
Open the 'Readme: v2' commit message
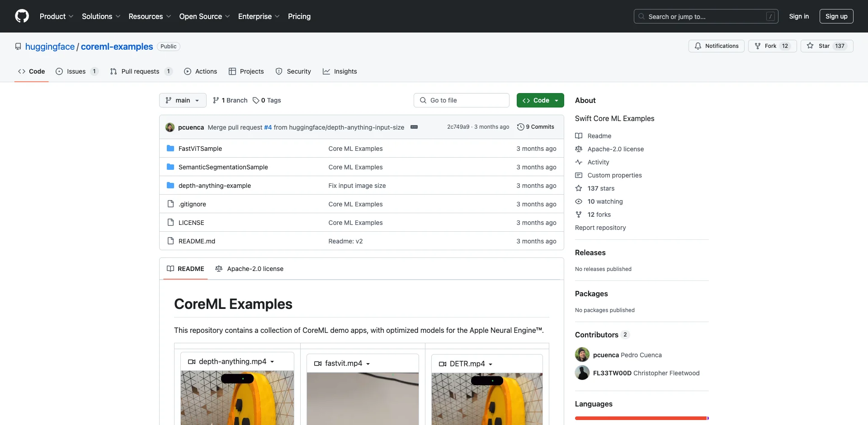[x=346, y=241]
